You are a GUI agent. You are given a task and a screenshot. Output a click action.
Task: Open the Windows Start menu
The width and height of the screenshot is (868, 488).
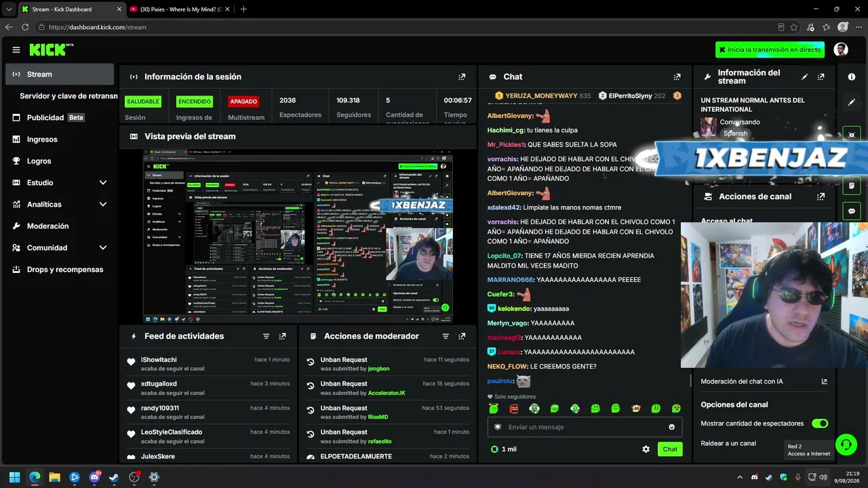click(x=14, y=477)
